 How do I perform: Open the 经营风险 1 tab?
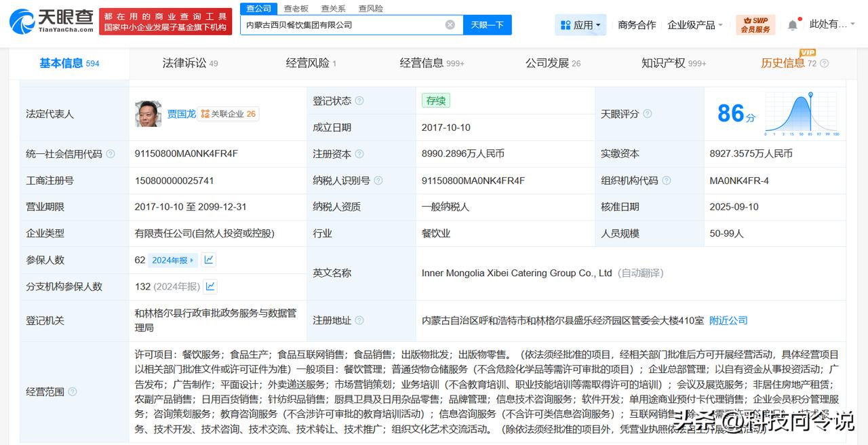(x=311, y=63)
